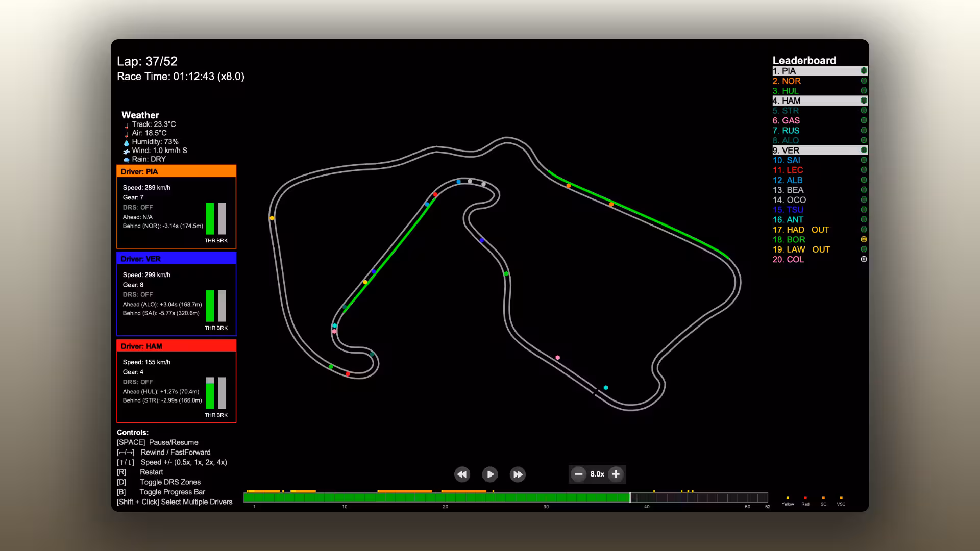
Task: Select NOR in the leaderboard
Action: [820, 81]
